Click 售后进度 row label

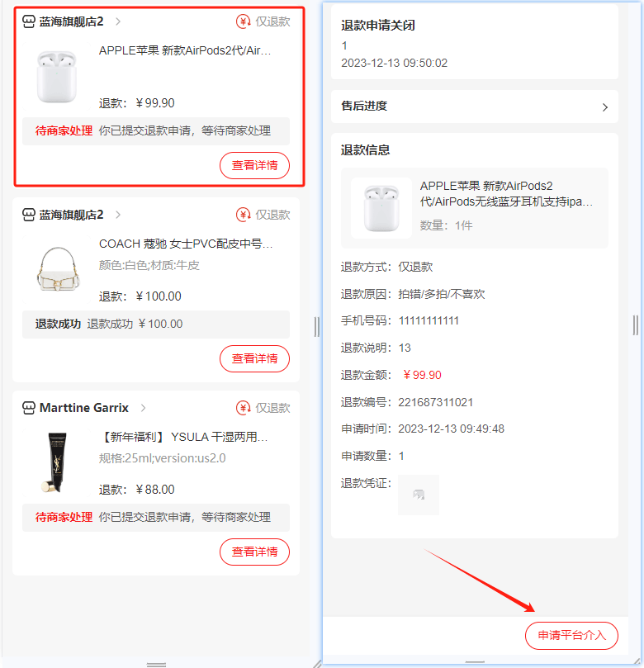pos(364,106)
